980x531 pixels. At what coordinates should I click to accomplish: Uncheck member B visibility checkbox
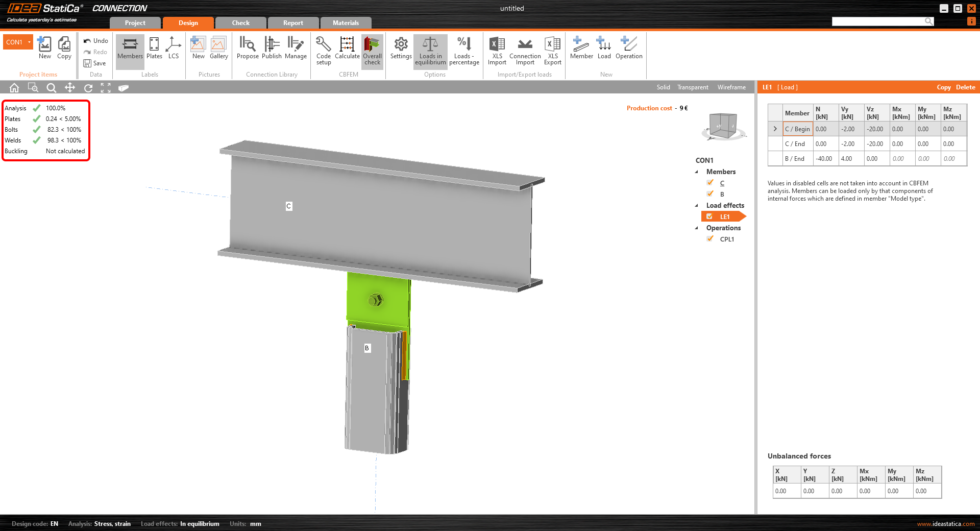coord(710,194)
